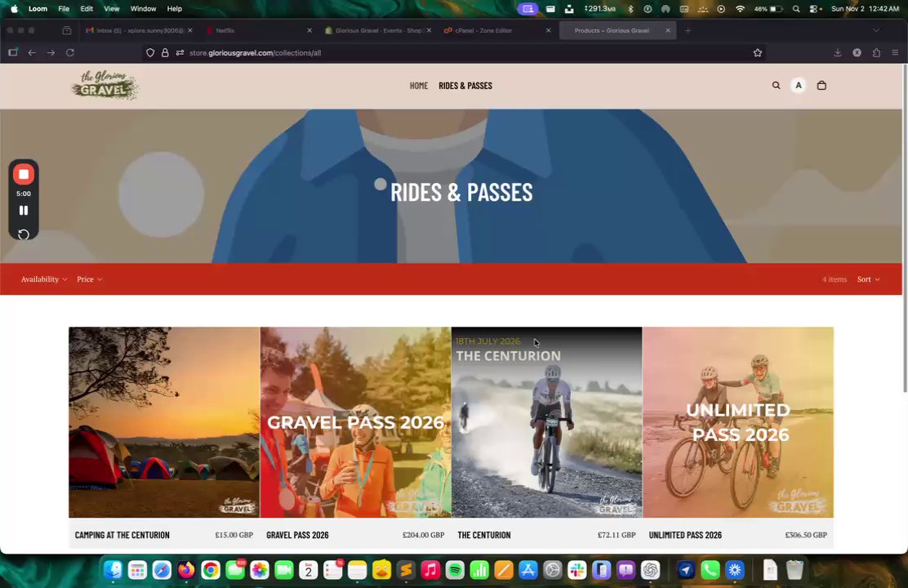Open the shopping cart bag
This screenshot has width=908, height=588.
[821, 85]
